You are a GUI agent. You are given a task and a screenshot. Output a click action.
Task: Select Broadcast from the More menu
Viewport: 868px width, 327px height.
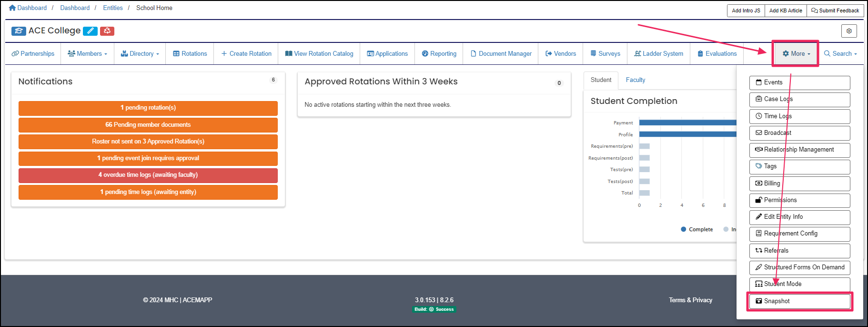[799, 133]
